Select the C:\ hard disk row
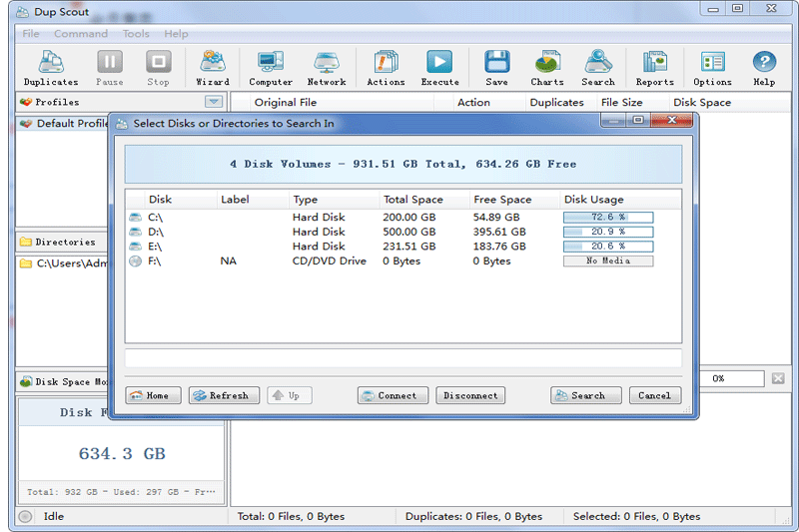Viewport: 799px width, 532px height. pos(402,218)
